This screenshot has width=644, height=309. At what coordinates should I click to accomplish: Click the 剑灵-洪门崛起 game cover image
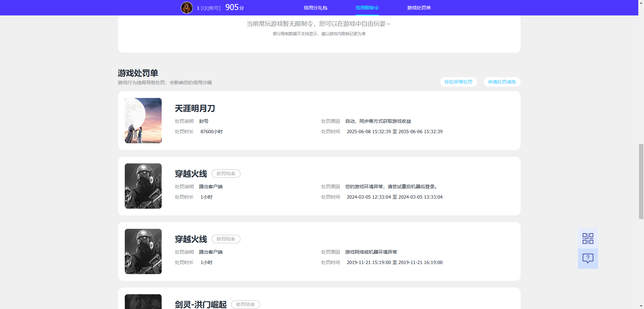(143, 301)
